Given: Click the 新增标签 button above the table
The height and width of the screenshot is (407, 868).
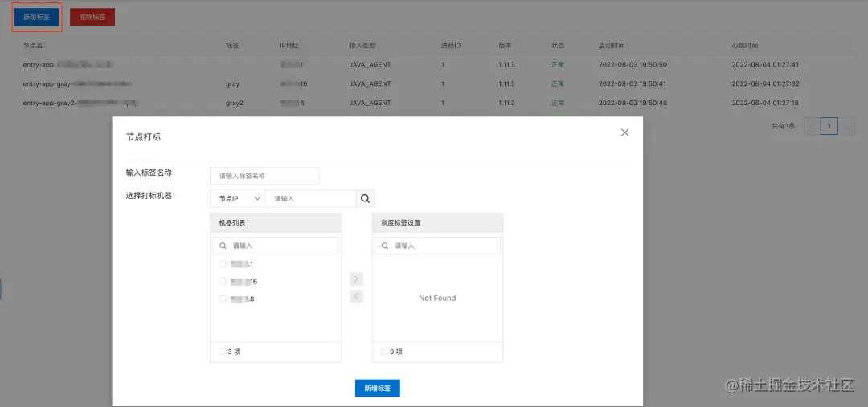Looking at the screenshot, I should pyautogui.click(x=36, y=17).
